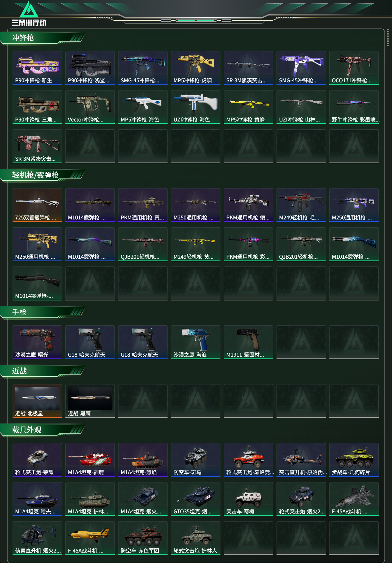Select the P90冲锋枪-新生 skin item
Screen dimensions: 392x563
(x=37, y=68)
